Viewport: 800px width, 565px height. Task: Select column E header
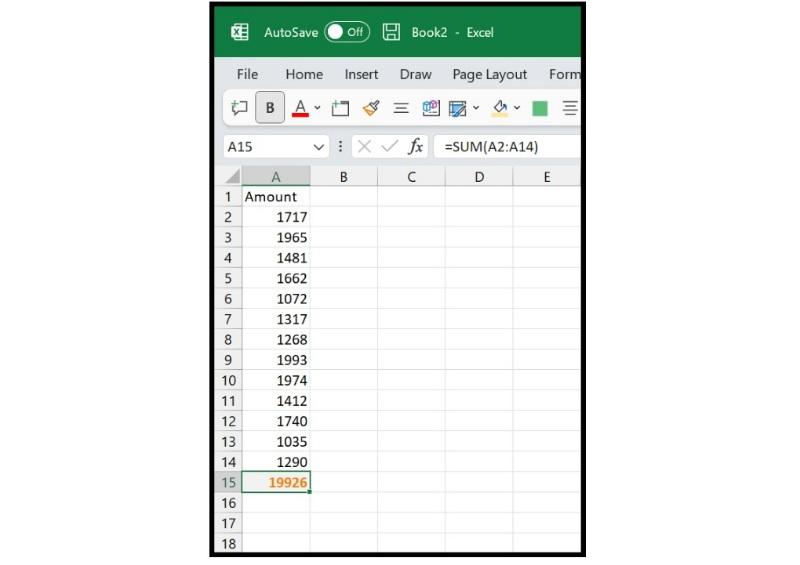546,177
